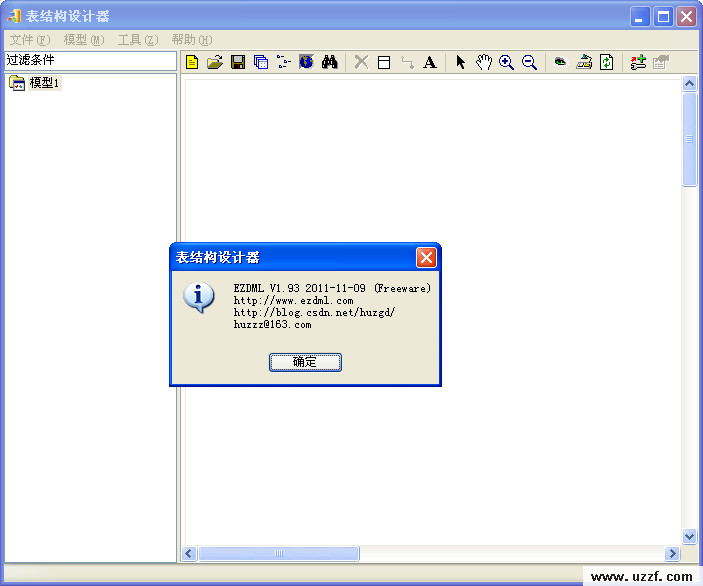Select the text tool letter A
The width and height of the screenshot is (703, 586).
pyautogui.click(x=430, y=62)
